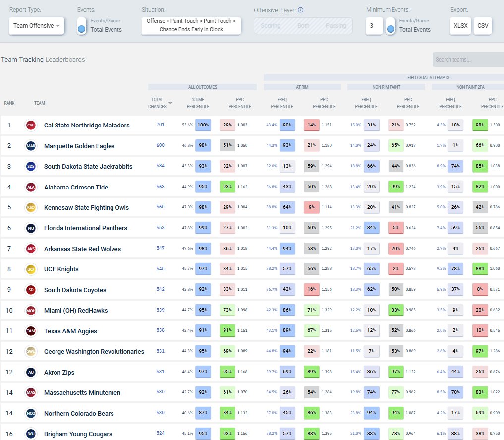The height and width of the screenshot is (440, 504).
Task: Toggle Events between Events/Game and Total Events
Action: coord(82,26)
